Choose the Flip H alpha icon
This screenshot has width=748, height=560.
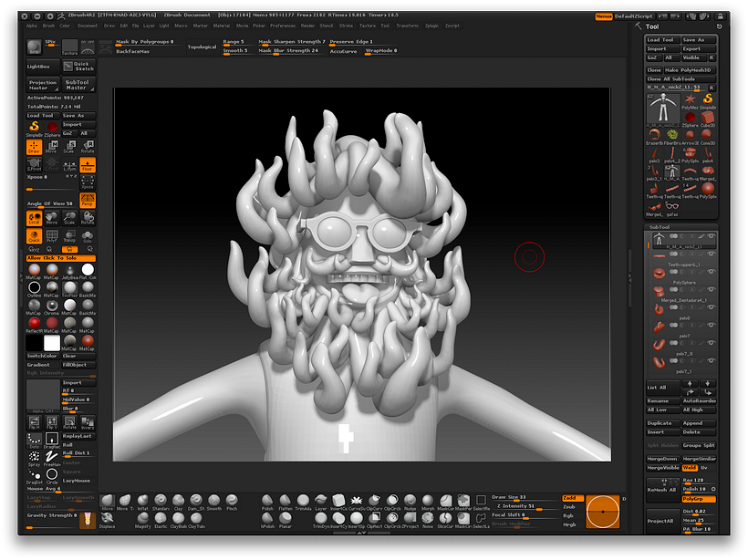click(34, 423)
